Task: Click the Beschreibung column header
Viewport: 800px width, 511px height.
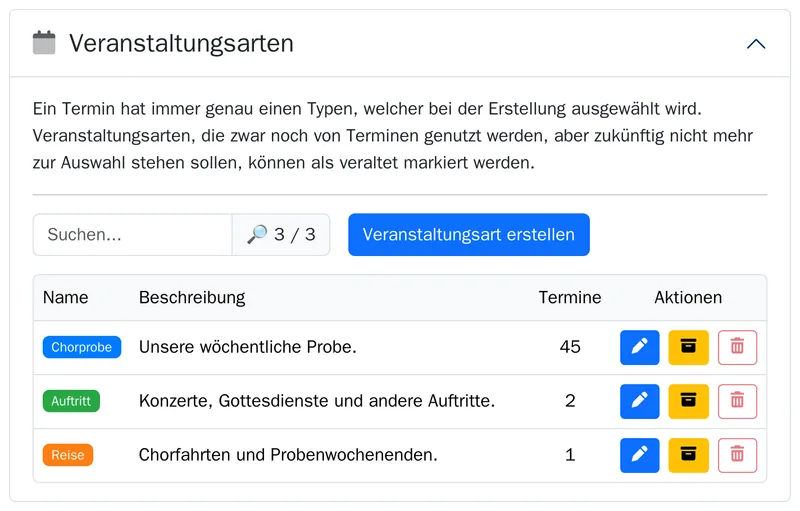Action: coord(192,297)
